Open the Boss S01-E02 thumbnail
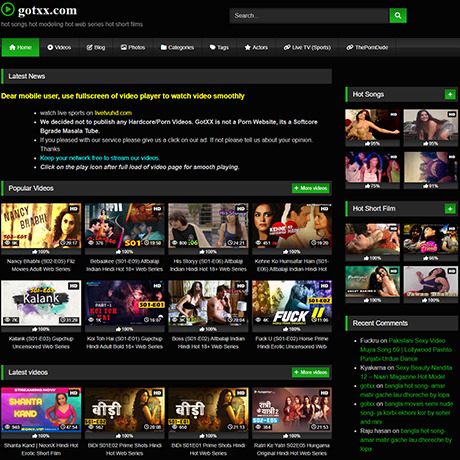Viewport: 460px width, 460px height. click(208, 303)
